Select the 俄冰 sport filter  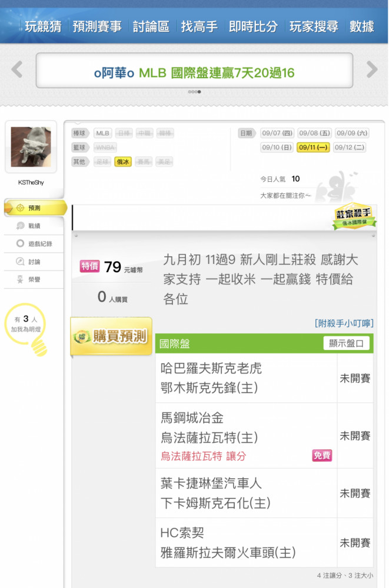coord(123,162)
